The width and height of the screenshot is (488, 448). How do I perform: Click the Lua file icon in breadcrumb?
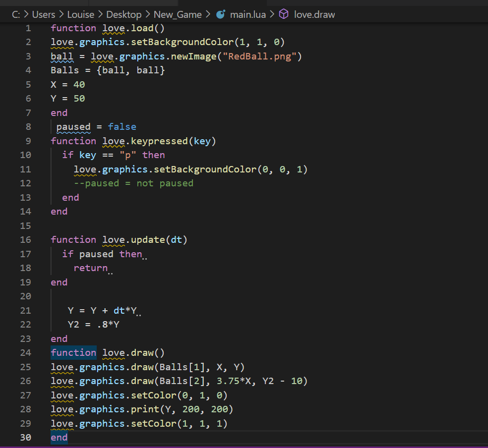coord(221,14)
